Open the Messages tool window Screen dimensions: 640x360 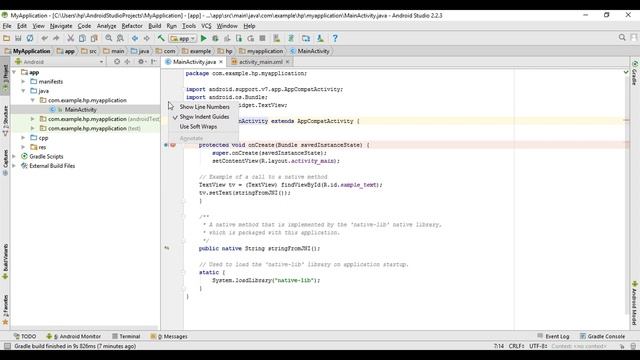coord(169,336)
